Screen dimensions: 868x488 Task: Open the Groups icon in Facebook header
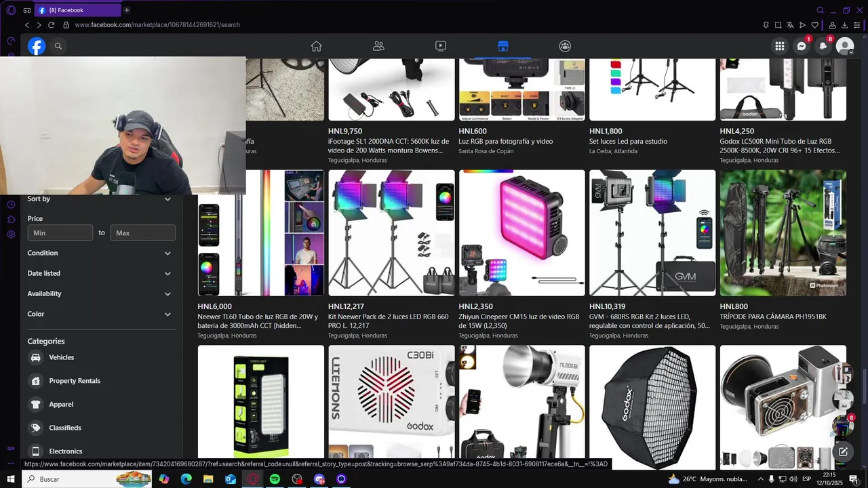565,46
